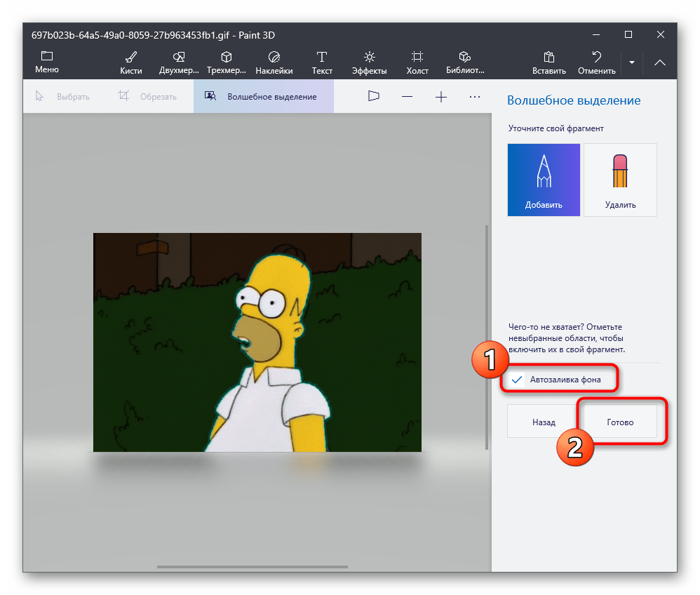Image resolution: width=700 pixels, height=595 pixels.
Task: Open the Библиотека 3D library
Action: [464, 62]
